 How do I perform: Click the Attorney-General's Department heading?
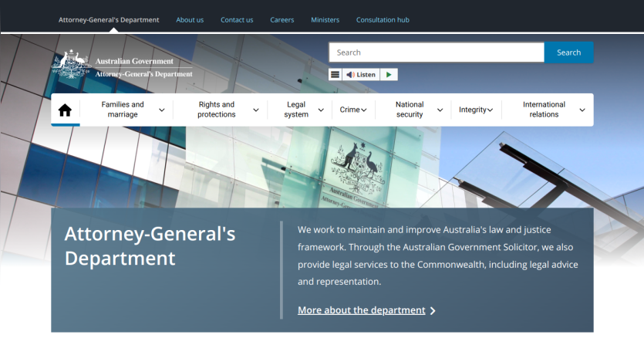tap(150, 245)
